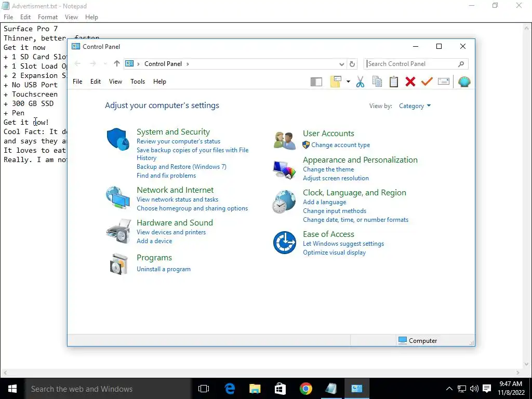
Task: Click Let Windows suggest settings link
Action: tap(343, 244)
